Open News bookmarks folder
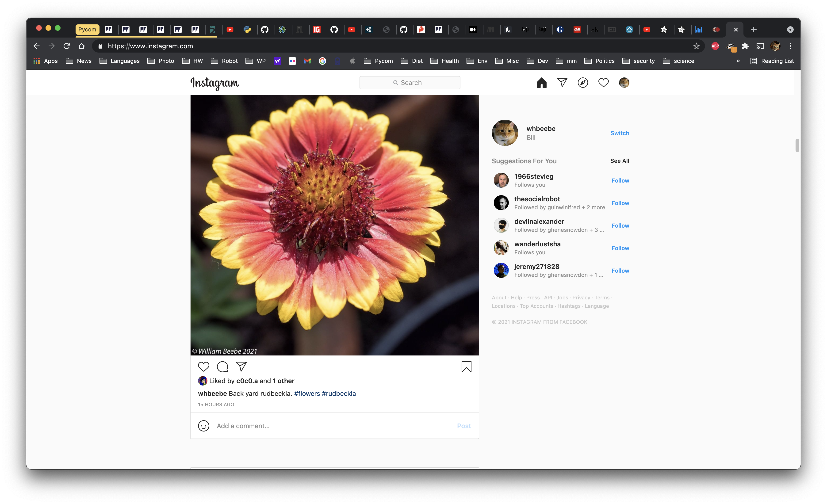This screenshot has width=827, height=504. point(79,61)
